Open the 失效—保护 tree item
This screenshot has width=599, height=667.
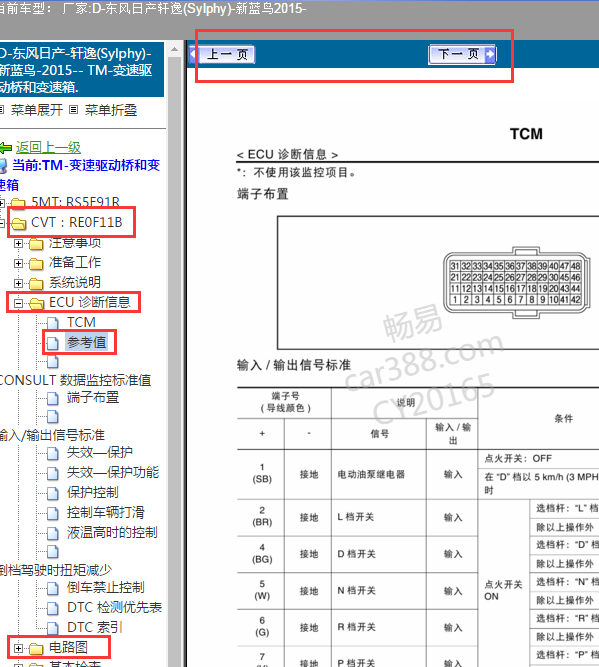100,452
